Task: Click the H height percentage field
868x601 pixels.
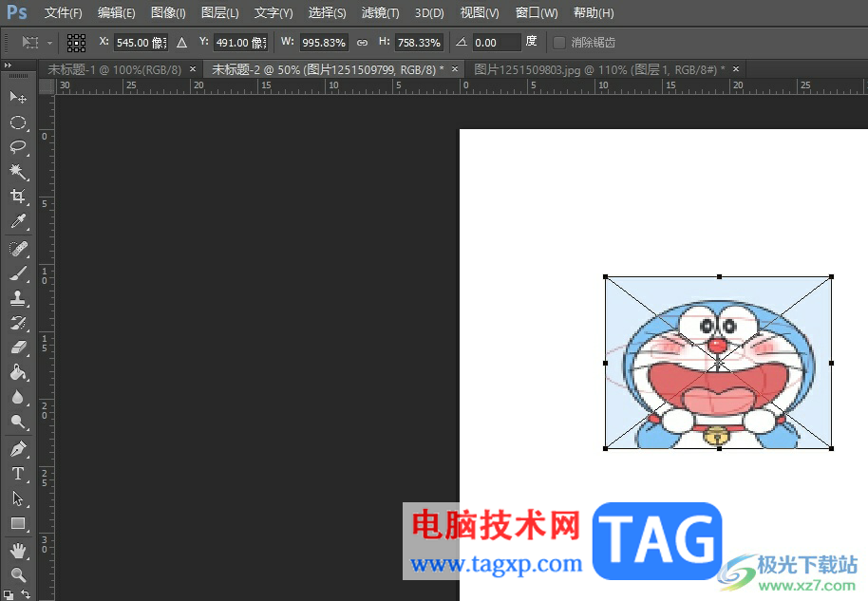Action: pyautogui.click(x=419, y=43)
